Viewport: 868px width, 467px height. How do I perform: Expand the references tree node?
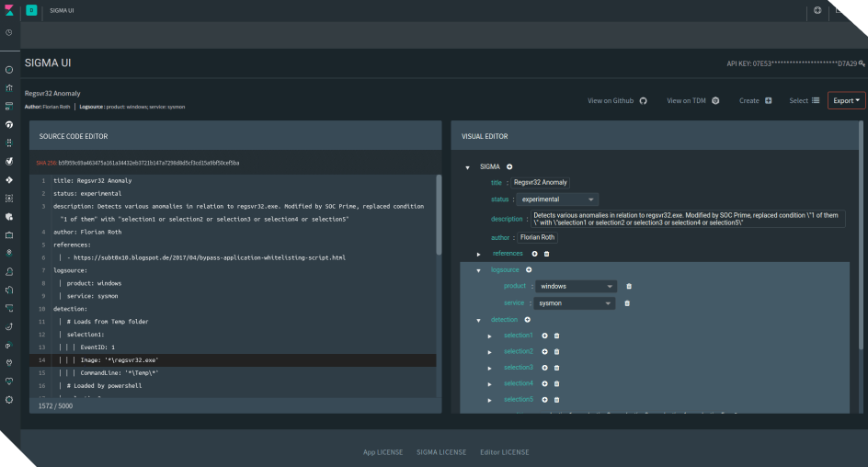(478, 254)
